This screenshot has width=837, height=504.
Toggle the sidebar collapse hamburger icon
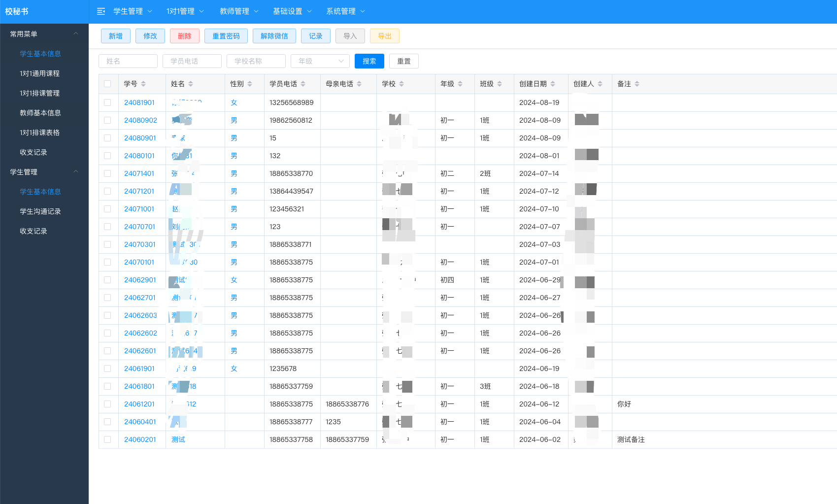click(101, 11)
